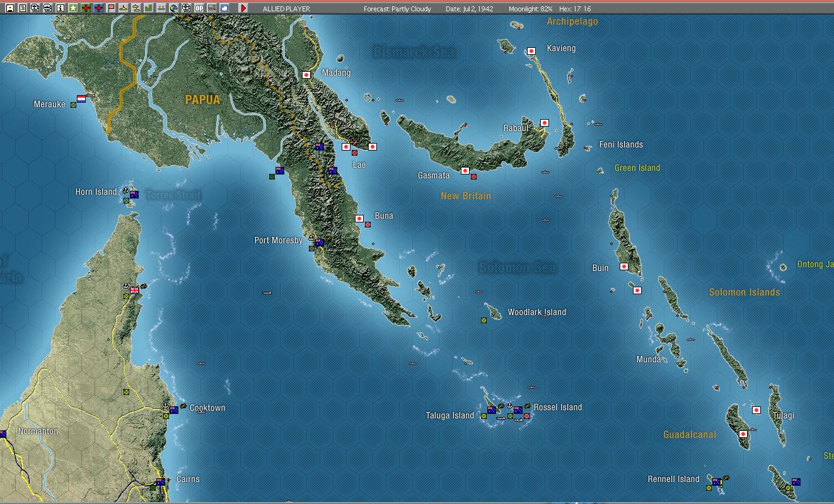Screen dimensions: 834x504
Task: Click the "Green Island" map label
Action: pos(637,168)
